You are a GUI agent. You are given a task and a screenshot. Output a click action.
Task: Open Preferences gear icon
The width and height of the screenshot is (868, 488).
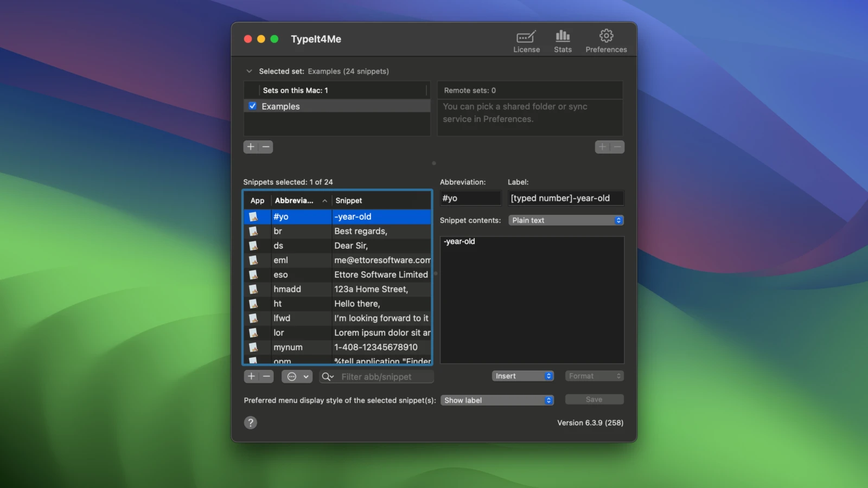pos(606,42)
